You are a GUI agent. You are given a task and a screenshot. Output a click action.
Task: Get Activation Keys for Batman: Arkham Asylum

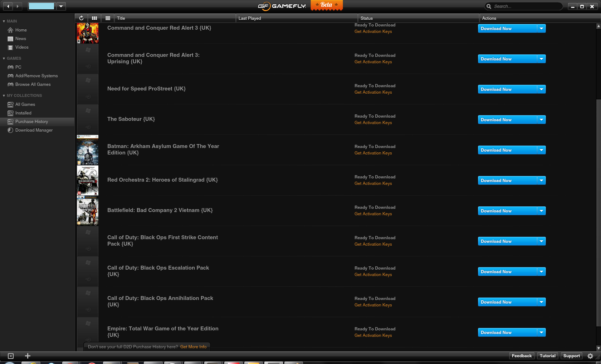[373, 153]
